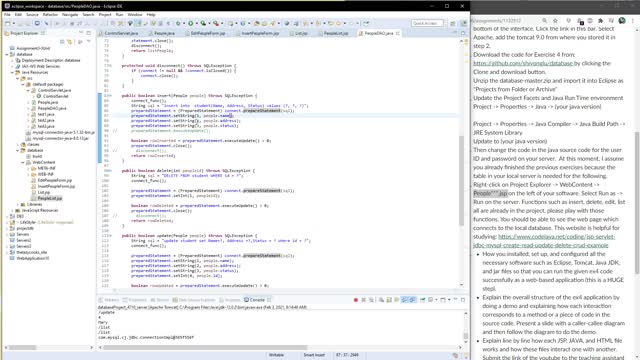The width and height of the screenshot is (640, 360).
Task: Open the Project menu
Action: tap(105, 14)
